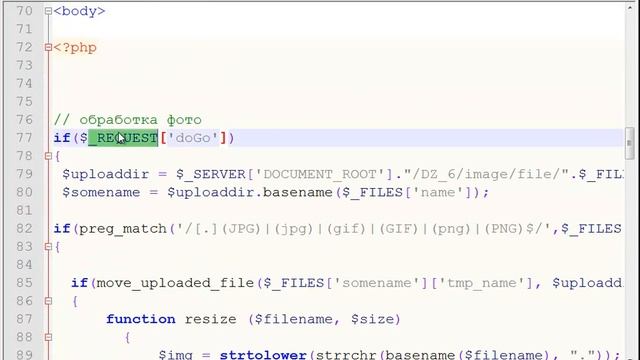Click the basename call on line 80
The height and width of the screenshot is (360, 640).
click(x=298, y=193)
